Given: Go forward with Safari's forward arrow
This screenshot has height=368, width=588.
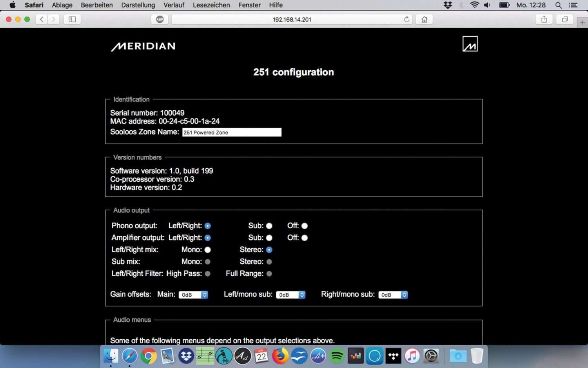Looking at the screenshot, I should click(54, 19).
